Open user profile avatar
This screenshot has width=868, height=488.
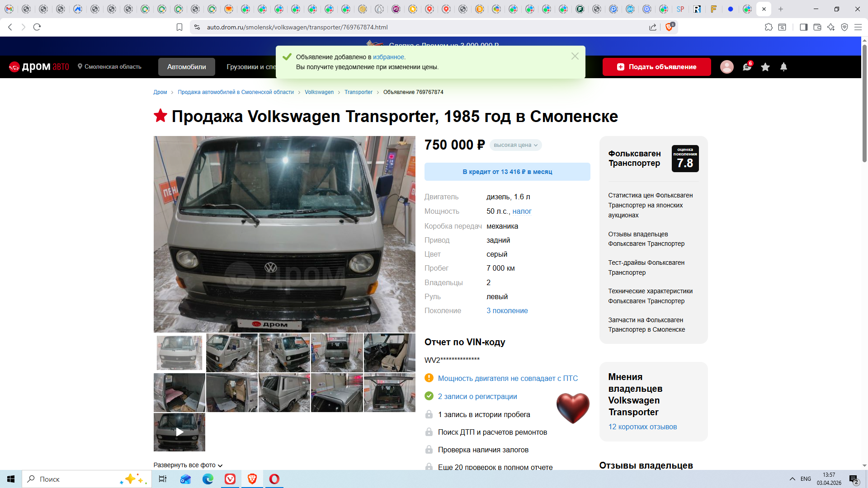coord(726,67)
